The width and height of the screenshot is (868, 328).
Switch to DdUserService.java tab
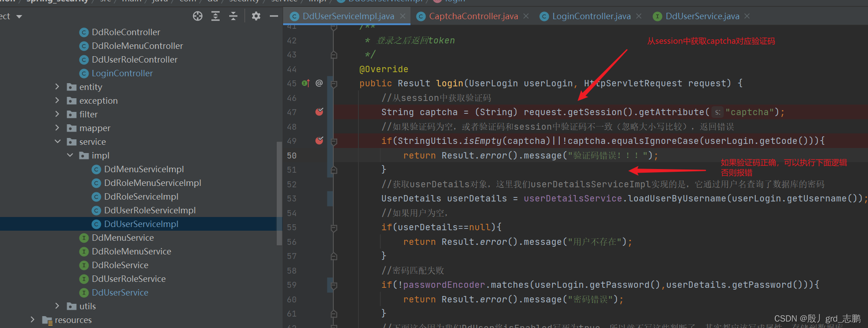coord(702,16)
